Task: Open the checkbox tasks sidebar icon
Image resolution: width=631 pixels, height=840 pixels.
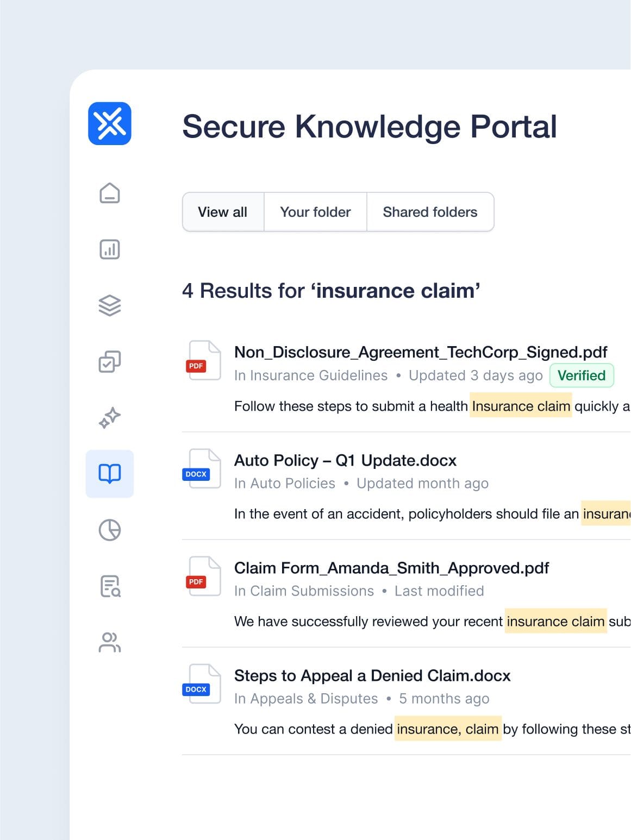Action: tap(110, 361)
